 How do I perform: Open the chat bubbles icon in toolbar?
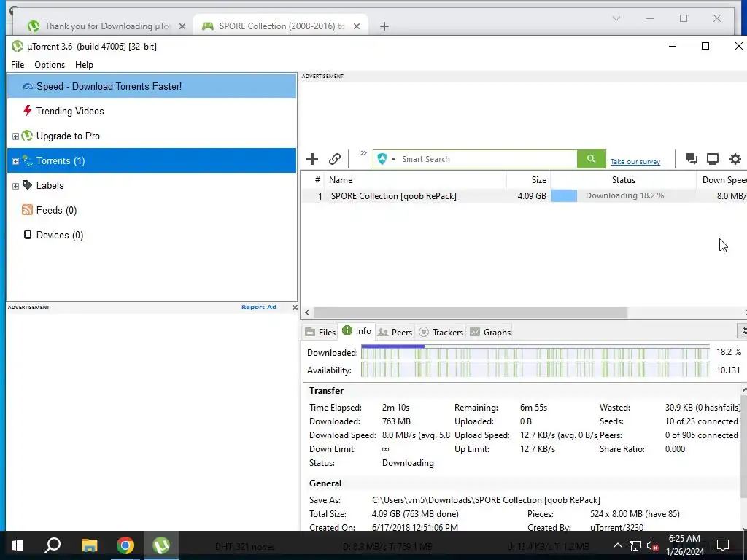click(692, 159)
